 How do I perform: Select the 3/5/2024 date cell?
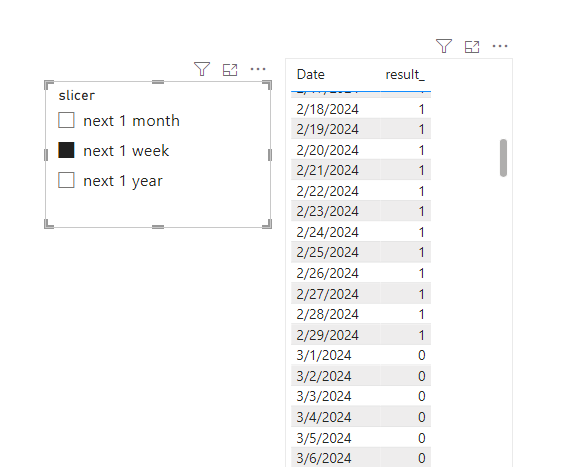(324, 438)
